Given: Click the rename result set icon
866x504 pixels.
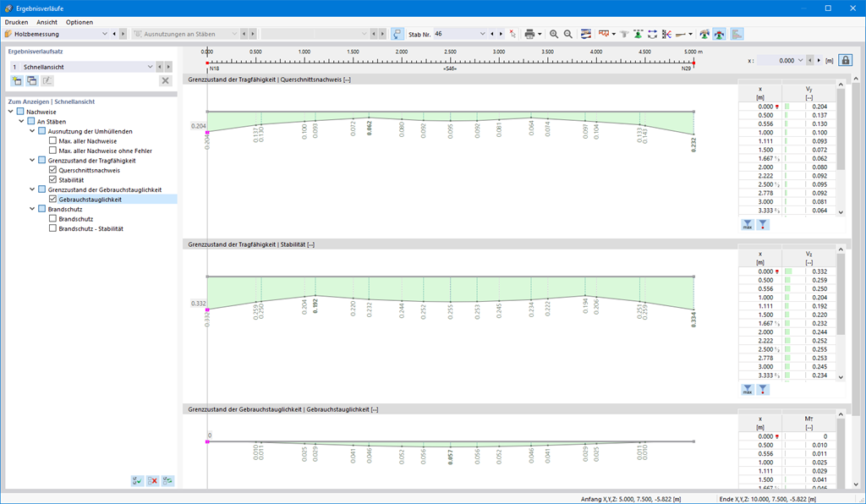Looking at the screenshot, I should click(47, 81).
